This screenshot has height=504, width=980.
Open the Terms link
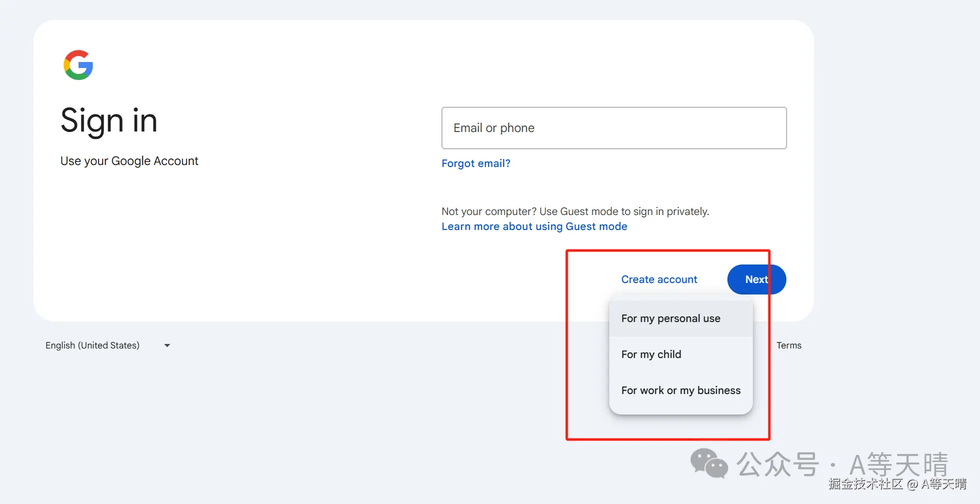click(788, 345)
